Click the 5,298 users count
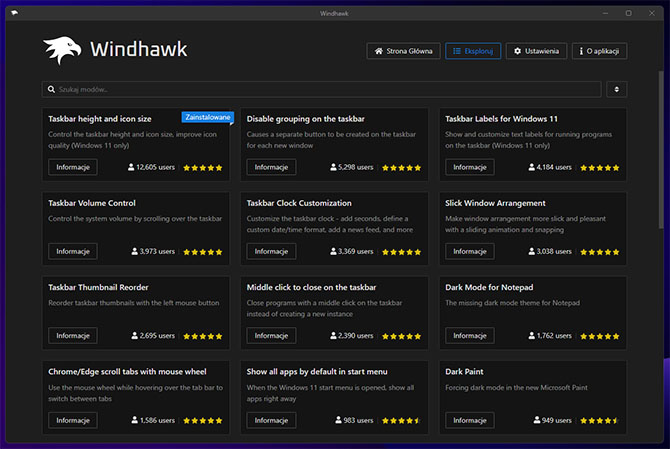 pyautogui.click(x=352, y=167)
